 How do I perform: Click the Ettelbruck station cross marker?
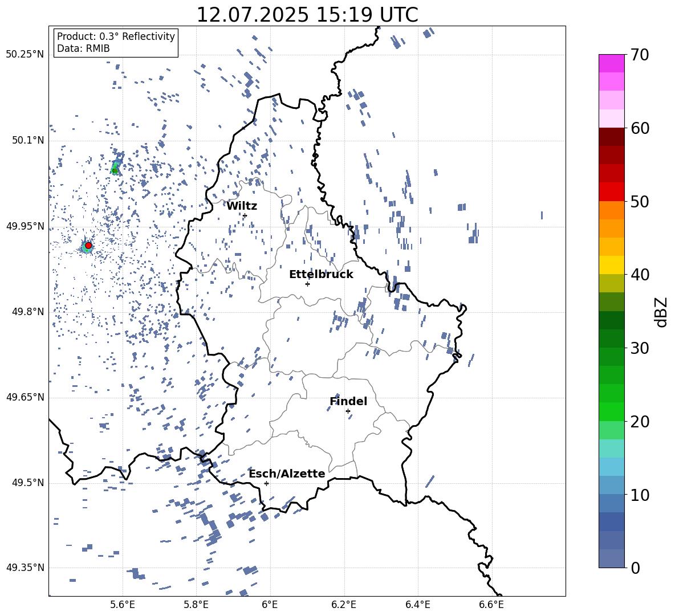click(307, 284)
